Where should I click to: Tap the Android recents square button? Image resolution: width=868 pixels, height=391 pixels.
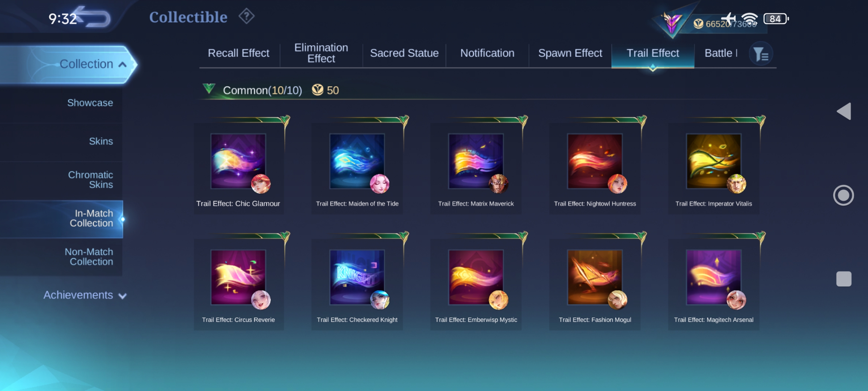click(844, 279)
